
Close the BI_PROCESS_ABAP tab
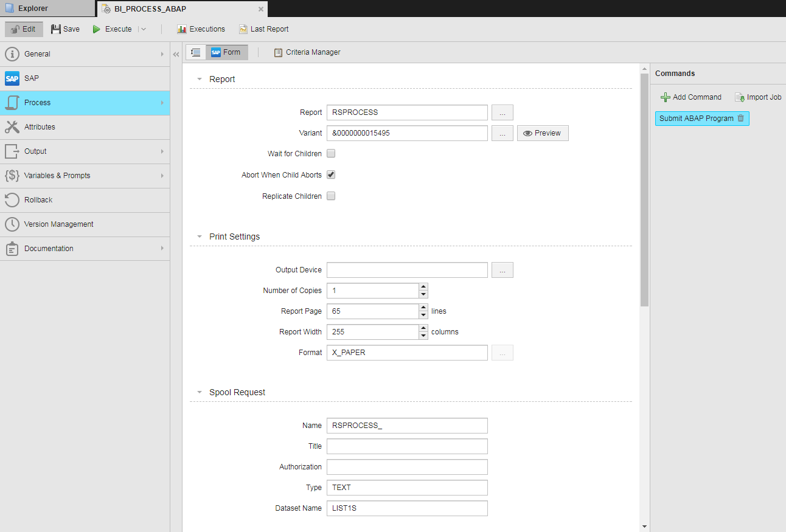261,9
